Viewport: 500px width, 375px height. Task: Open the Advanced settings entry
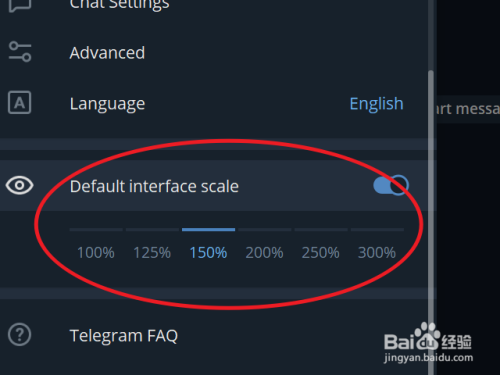pos(214,52)
